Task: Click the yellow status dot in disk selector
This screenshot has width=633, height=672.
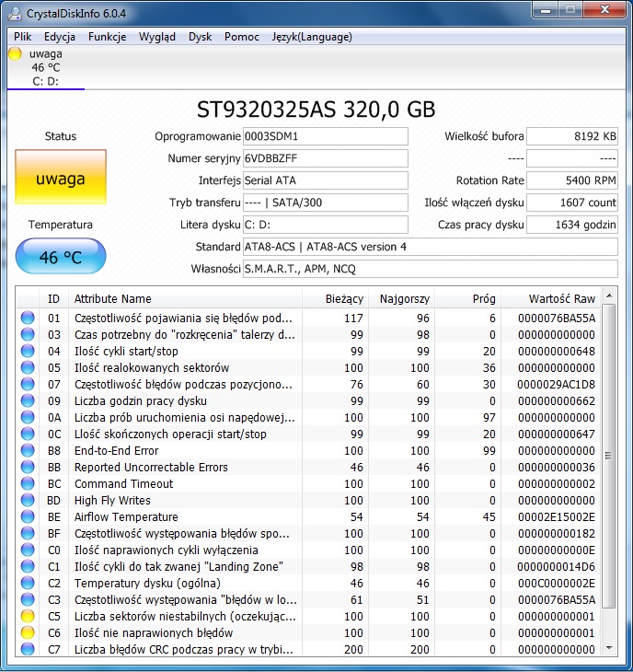Action: 15,54
